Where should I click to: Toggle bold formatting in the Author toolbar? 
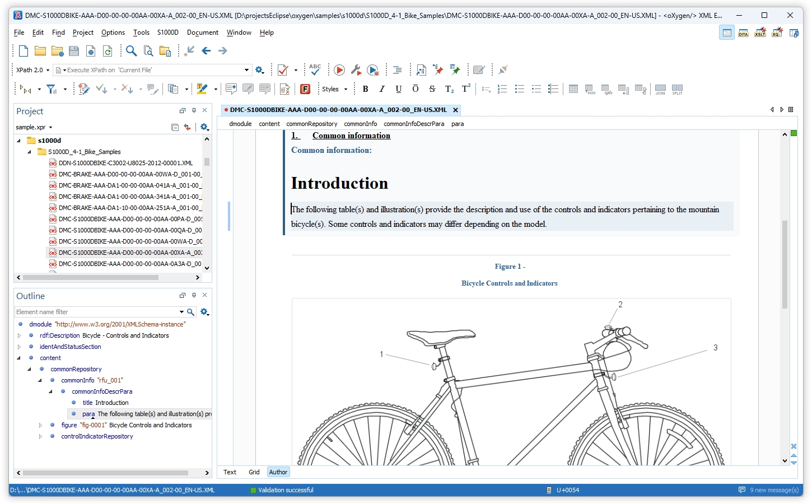coord(365,88)
